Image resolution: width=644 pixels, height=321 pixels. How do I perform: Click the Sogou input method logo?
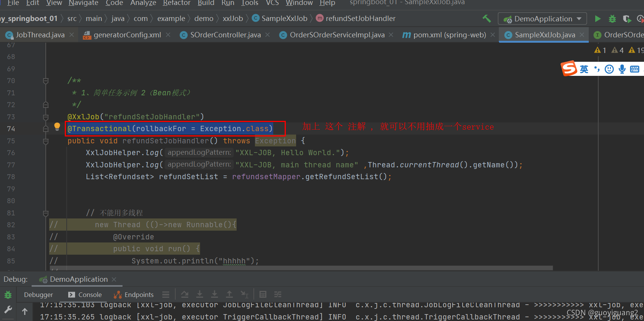point(569,69)
